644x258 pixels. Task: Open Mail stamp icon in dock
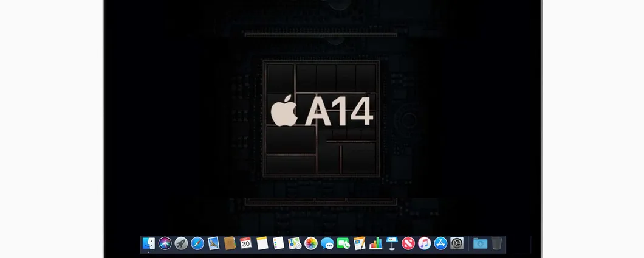(214, 243)
